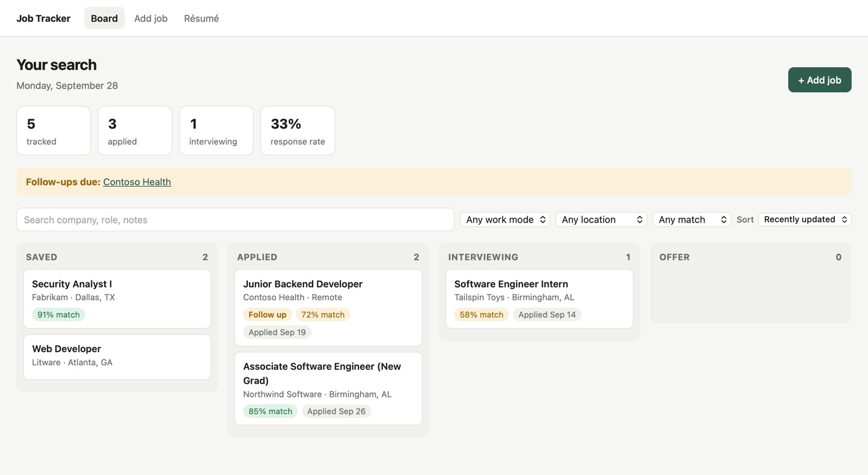Click Northwind Software · Birmingham, AL text
868x475 pixels.
pos(317,395)
